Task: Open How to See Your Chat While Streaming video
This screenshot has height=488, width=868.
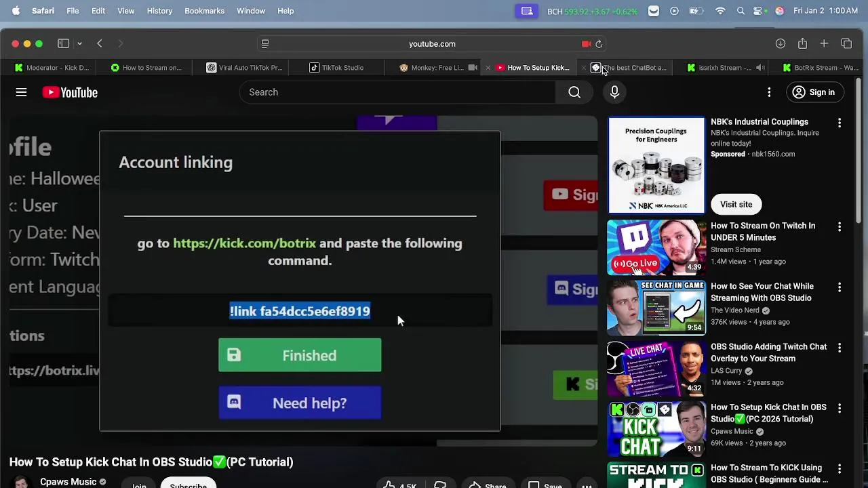Action: click(x=656, y=308)
